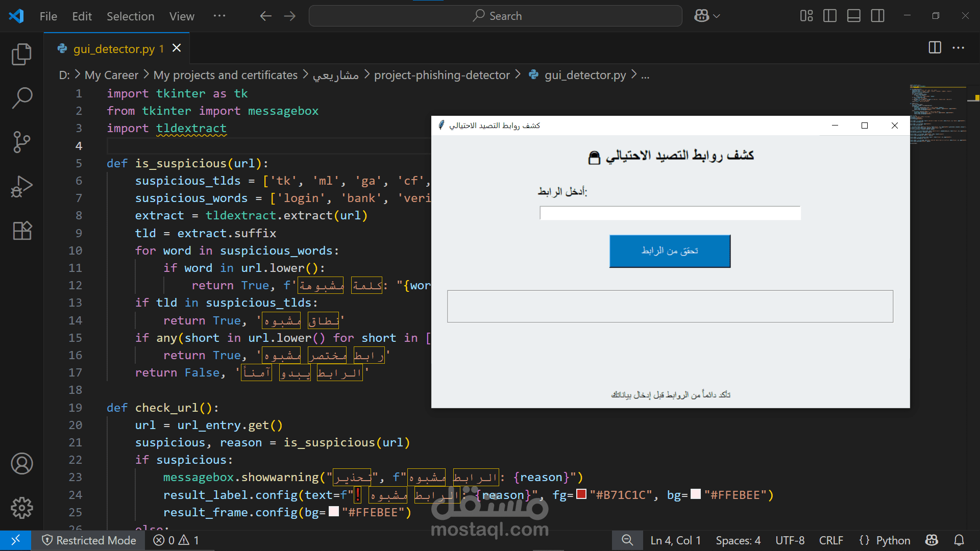
Task: Open notifications bell icon
Action: click(x=959, y=540)
